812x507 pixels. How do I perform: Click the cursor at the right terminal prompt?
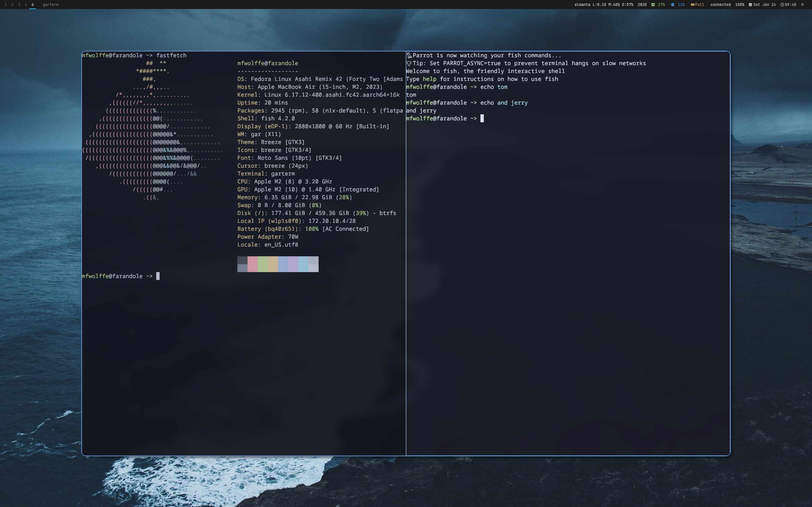point(482,118)
